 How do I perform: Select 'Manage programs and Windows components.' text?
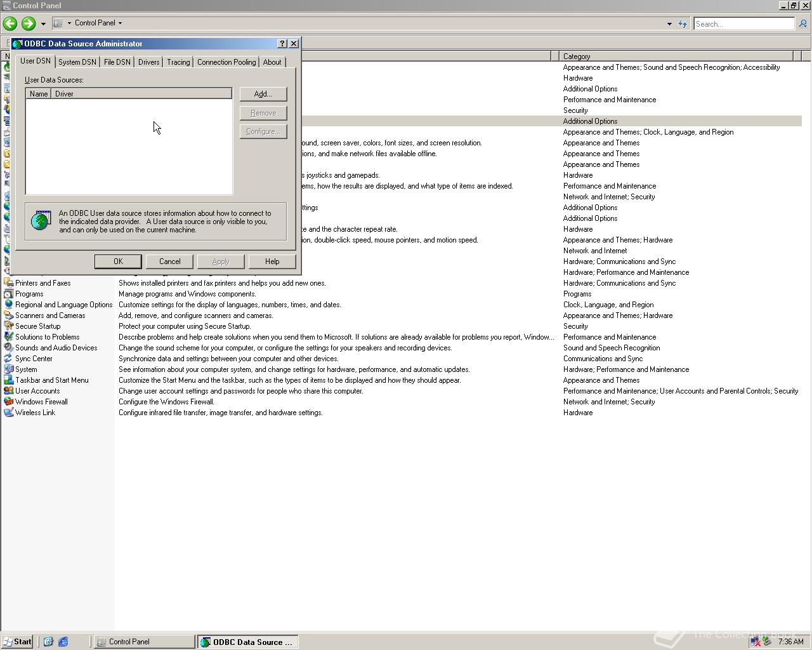[187, 294]
